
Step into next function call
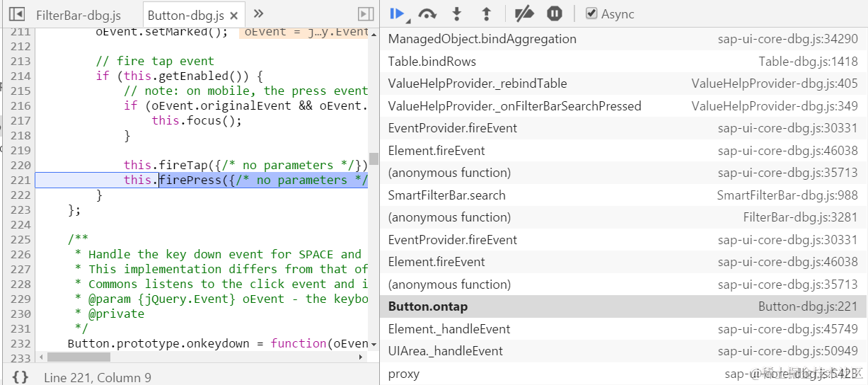[457, 13]
